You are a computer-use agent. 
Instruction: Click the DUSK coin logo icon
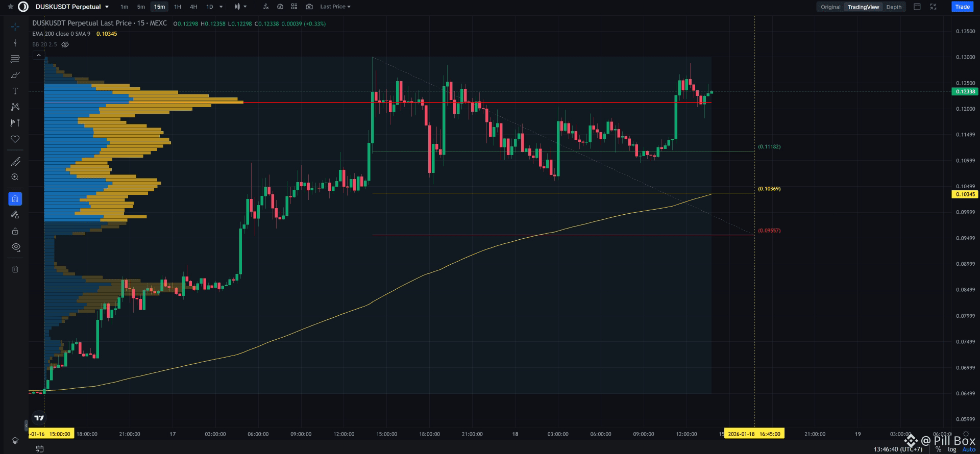coord(23,7)
